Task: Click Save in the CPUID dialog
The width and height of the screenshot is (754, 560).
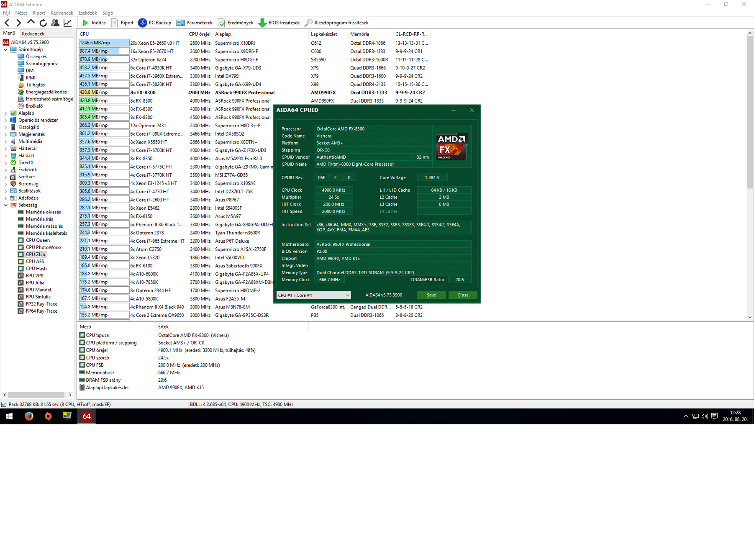Action: [x=431, y=295]
